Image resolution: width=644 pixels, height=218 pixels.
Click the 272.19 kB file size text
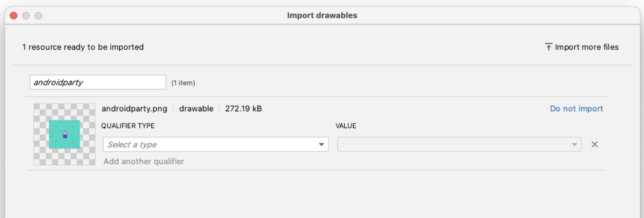[243, 109]
